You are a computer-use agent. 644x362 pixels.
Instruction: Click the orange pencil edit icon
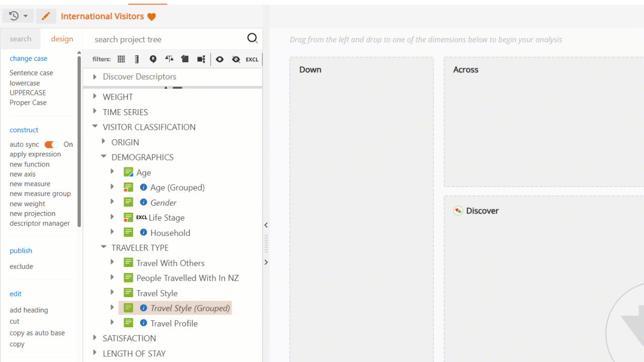point(46,16)
